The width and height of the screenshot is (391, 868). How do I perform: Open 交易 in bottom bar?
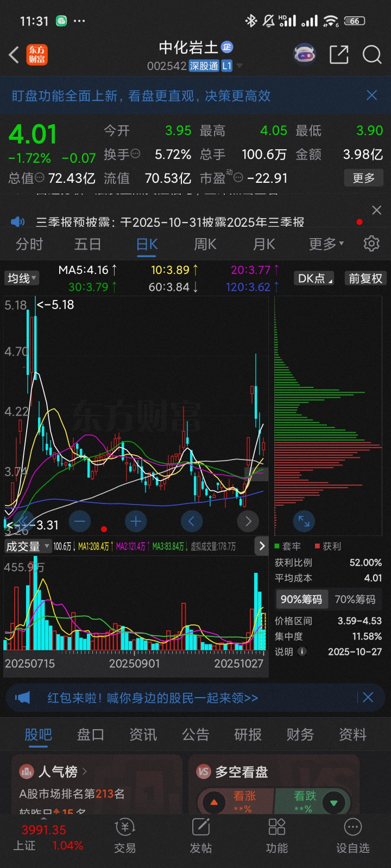125,836
